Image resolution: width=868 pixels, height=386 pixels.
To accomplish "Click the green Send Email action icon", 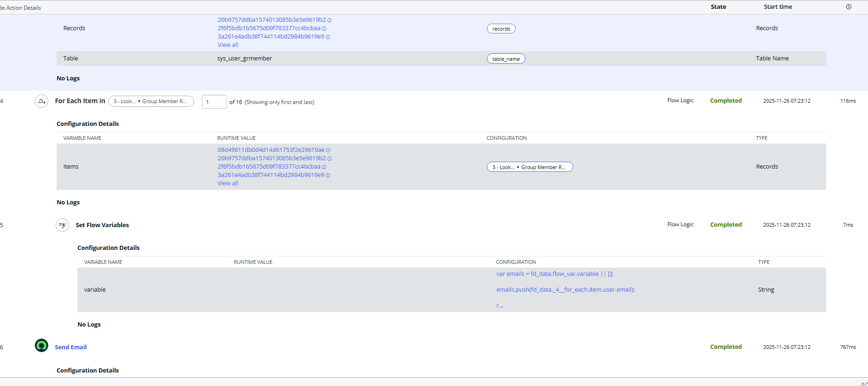I will pos(42,346).
